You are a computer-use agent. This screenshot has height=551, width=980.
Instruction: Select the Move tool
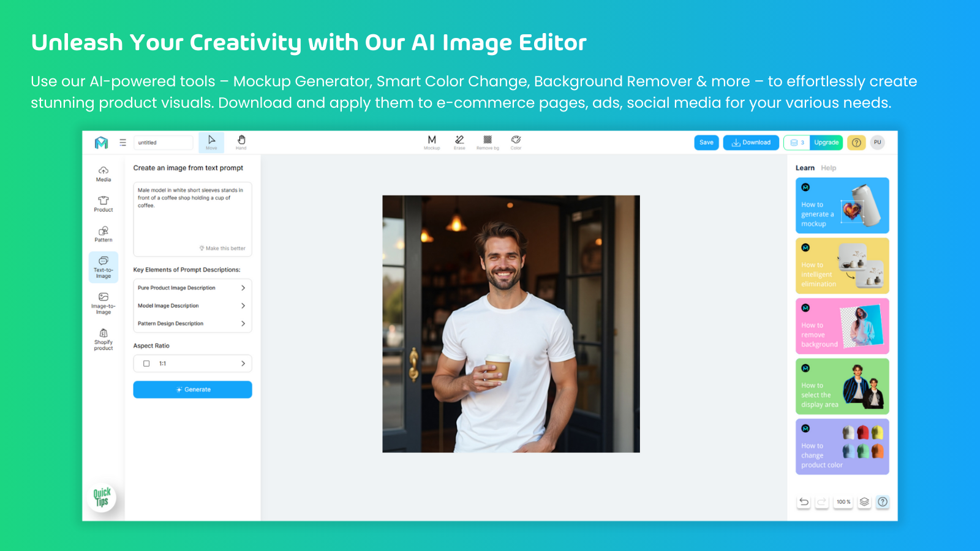[x=211, y=143]
